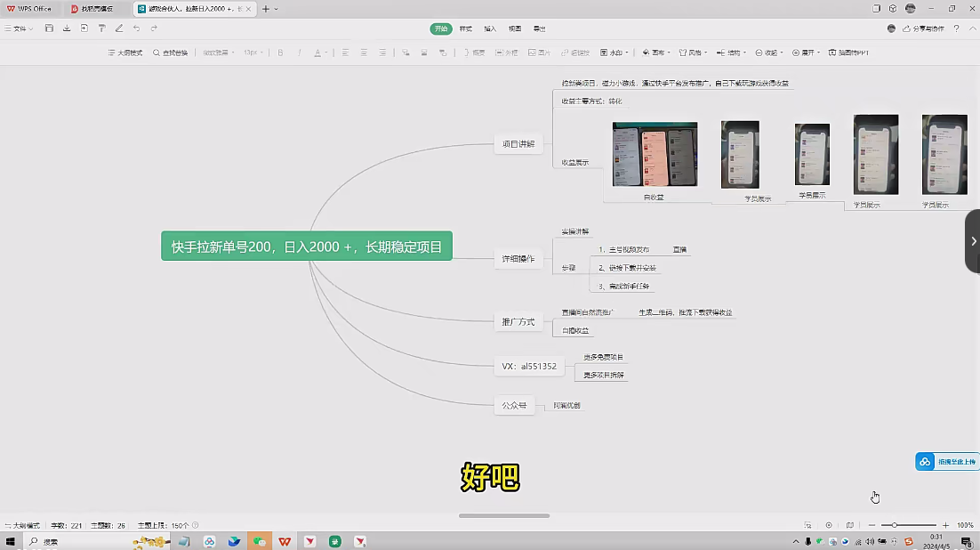Screen dimensions: 980x550
Task: Click the locate-center target icon in status bar
Action: 829,526
